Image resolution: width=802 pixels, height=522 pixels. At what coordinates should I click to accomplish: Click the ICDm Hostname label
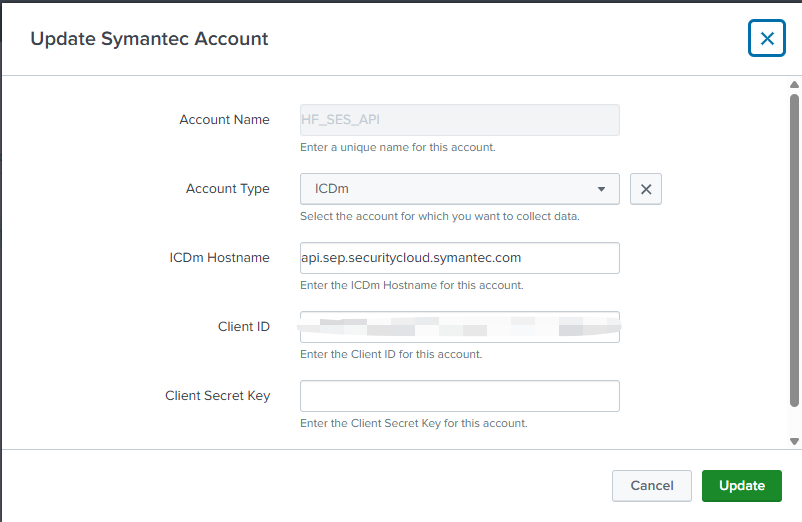(219, 258)
